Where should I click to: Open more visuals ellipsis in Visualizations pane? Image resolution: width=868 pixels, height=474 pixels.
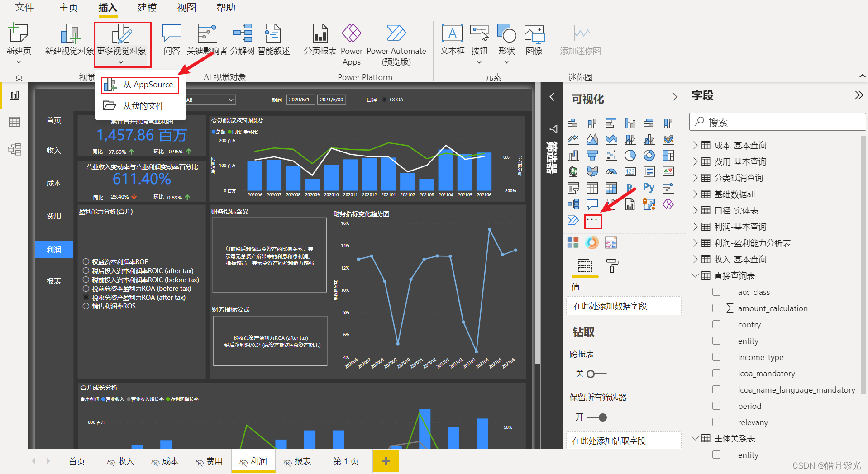[593, 221]
